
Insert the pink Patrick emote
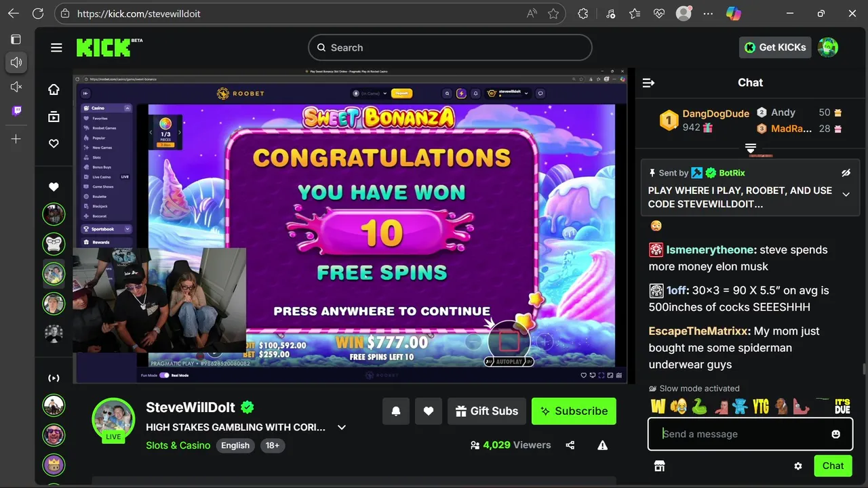[x=802, y=406]
